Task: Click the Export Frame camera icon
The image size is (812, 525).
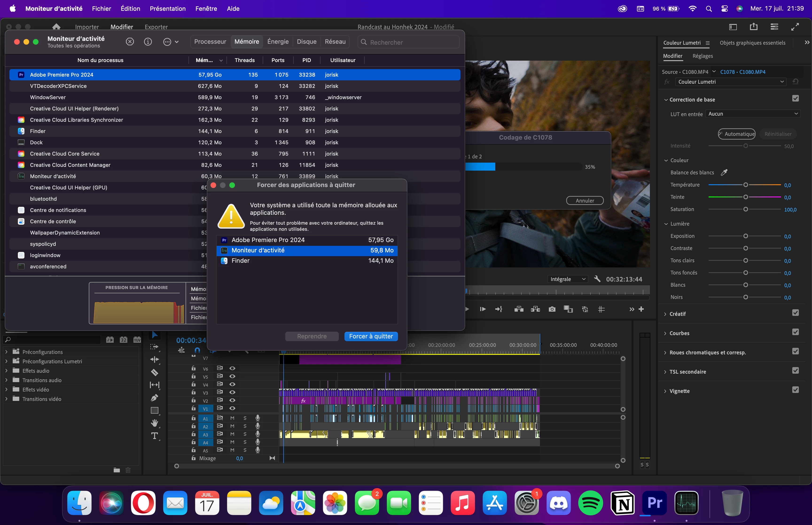Action: [552, 309]
